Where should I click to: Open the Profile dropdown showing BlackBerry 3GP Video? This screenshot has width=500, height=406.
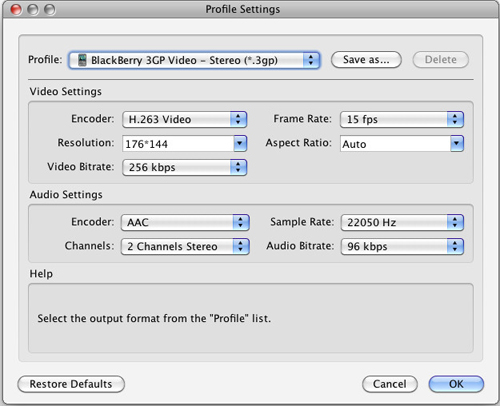tap(194, 60)
